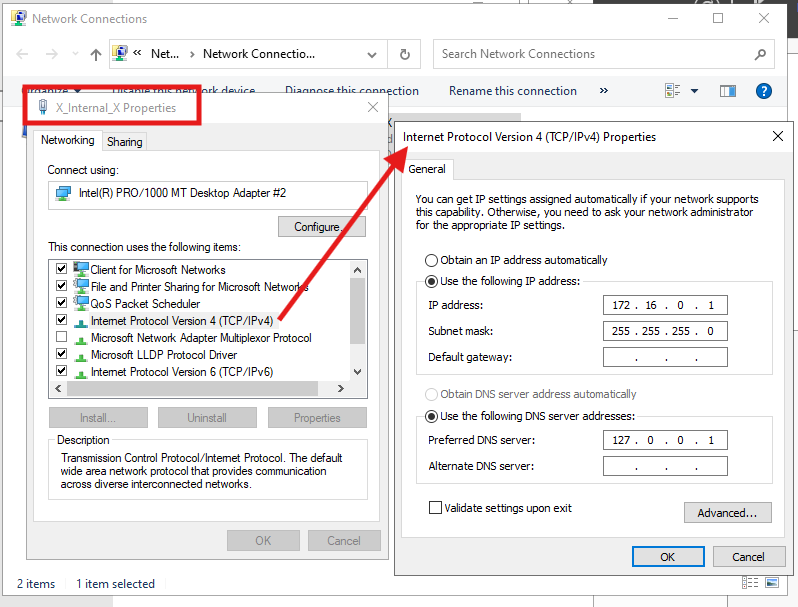This screenshot has height=607, width=798.
Task: Click the back navigation arrow
Action: coord(22,54)
